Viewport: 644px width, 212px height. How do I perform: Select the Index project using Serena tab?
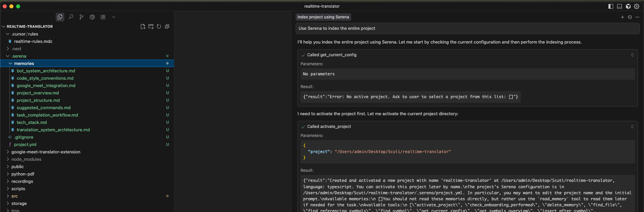click(323, 17)
